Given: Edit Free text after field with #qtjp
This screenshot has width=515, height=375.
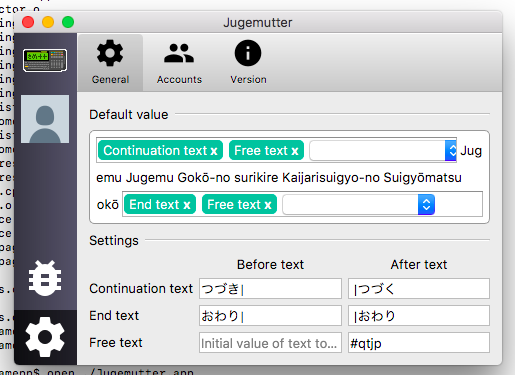Looking at the screenshot, I should pos(419,343).
